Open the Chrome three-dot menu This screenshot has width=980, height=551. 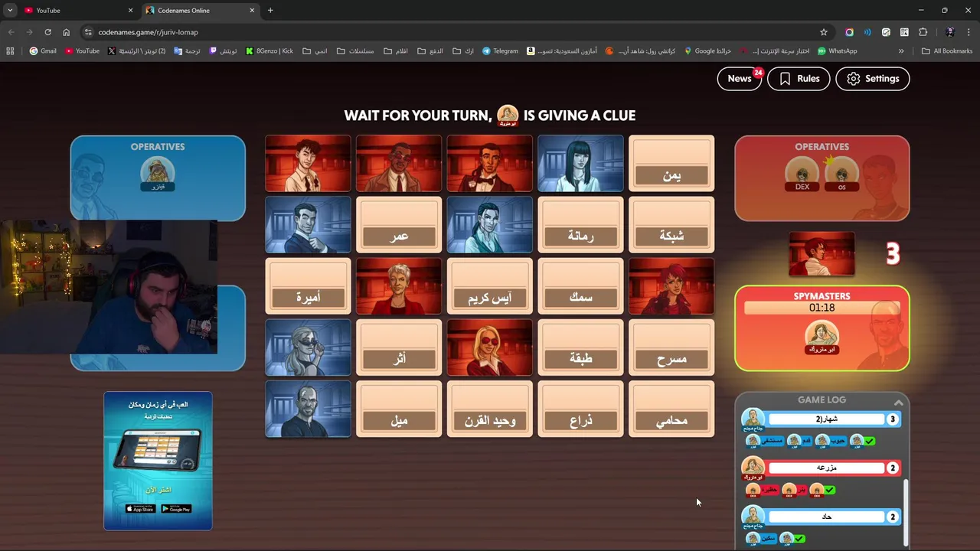click(969, 32)
